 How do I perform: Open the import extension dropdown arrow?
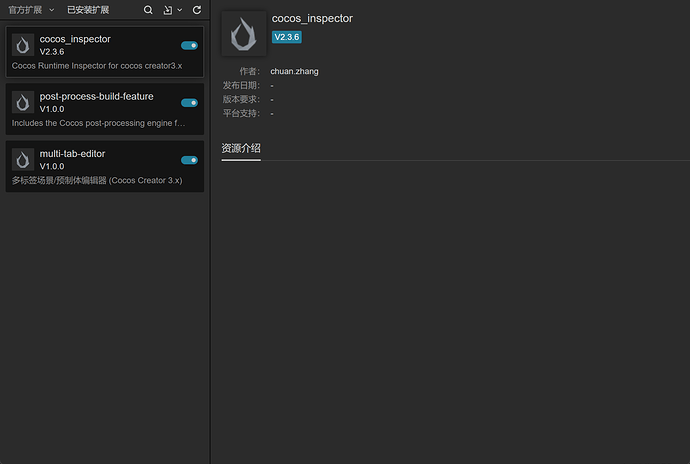(180, 10)
